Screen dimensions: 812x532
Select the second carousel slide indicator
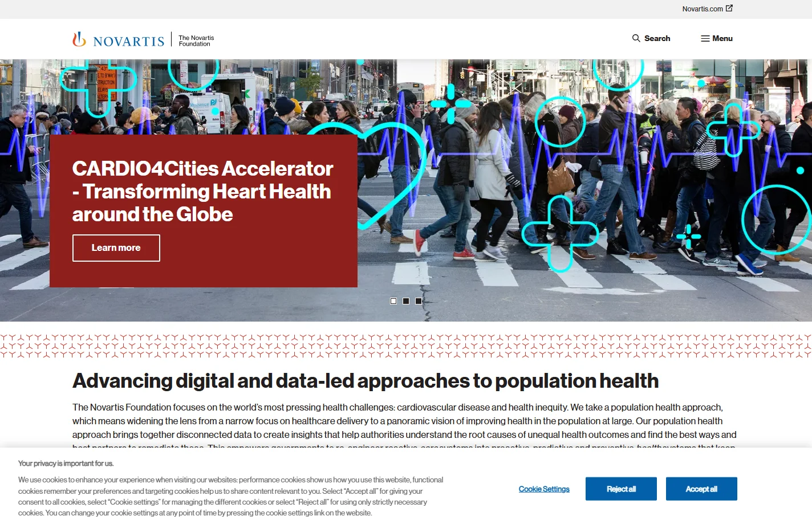tap(406, 301)
